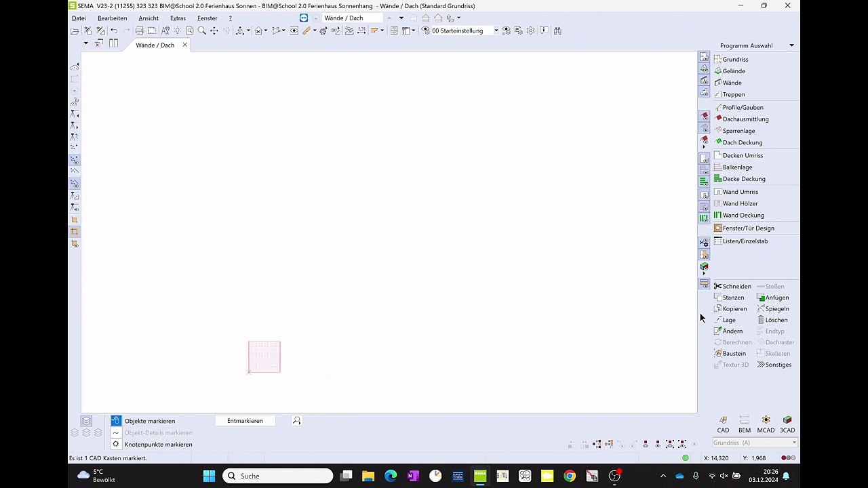Select the zoom magnifier tool
Image resolution: width=868 pixels, height=488 pixels.
pos(201,30)
